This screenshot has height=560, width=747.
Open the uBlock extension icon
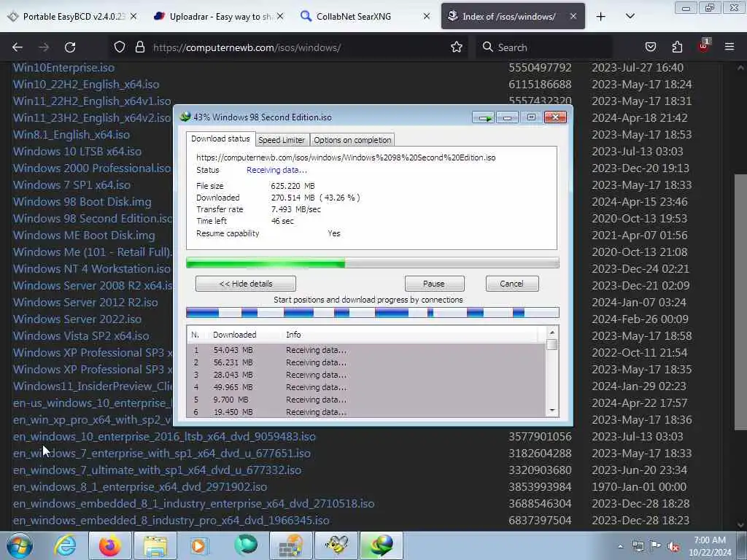click(703, 46)
